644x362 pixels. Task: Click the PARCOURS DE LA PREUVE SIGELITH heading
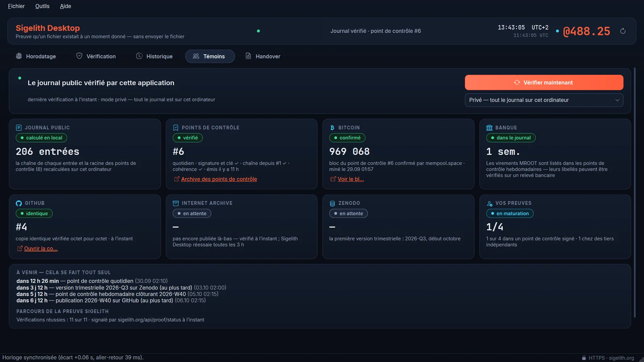tap(62, 311)
